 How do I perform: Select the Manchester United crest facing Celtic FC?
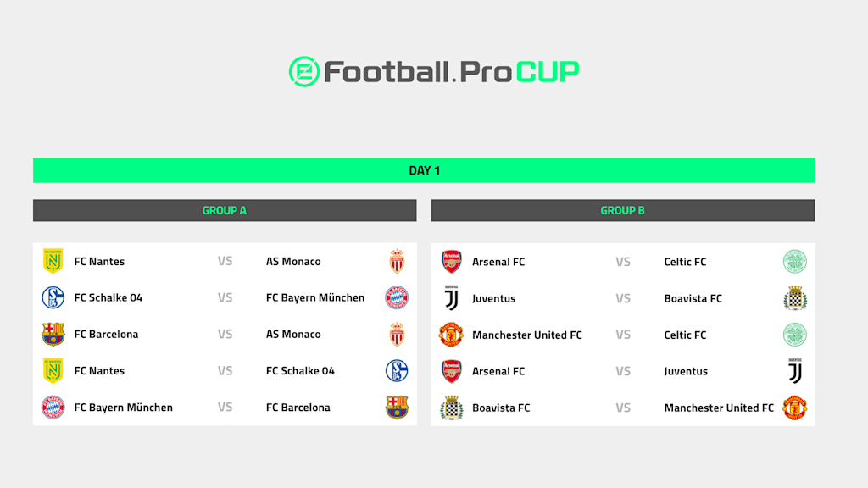coord(451,335)
